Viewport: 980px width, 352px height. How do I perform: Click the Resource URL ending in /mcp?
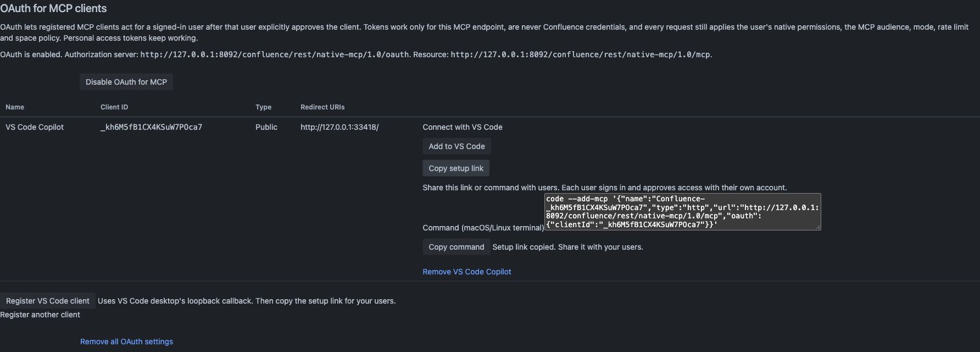tap(580, 54)
